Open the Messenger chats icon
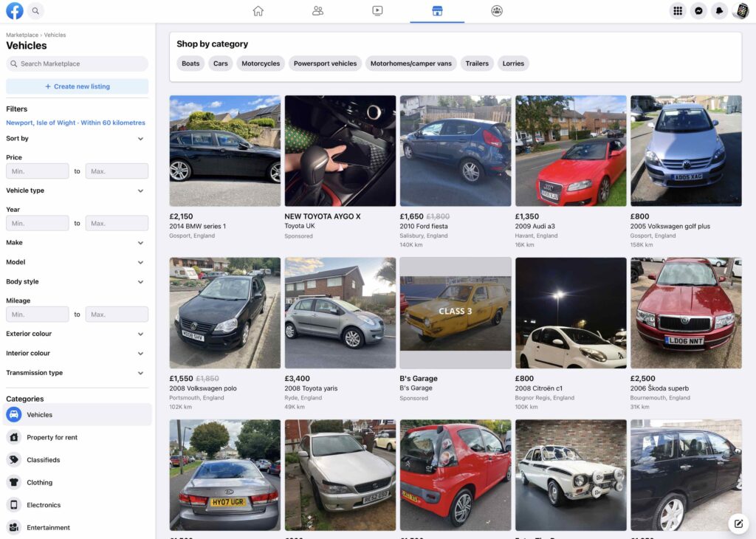Image resolution: width=756 pixels, height=539 pixels. [x=698, y=10]
